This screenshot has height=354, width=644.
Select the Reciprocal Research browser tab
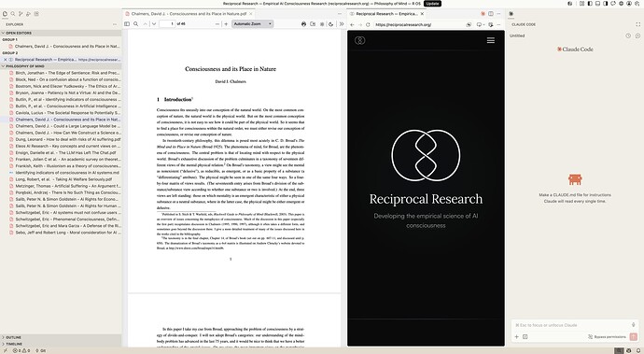pos(386,14)
